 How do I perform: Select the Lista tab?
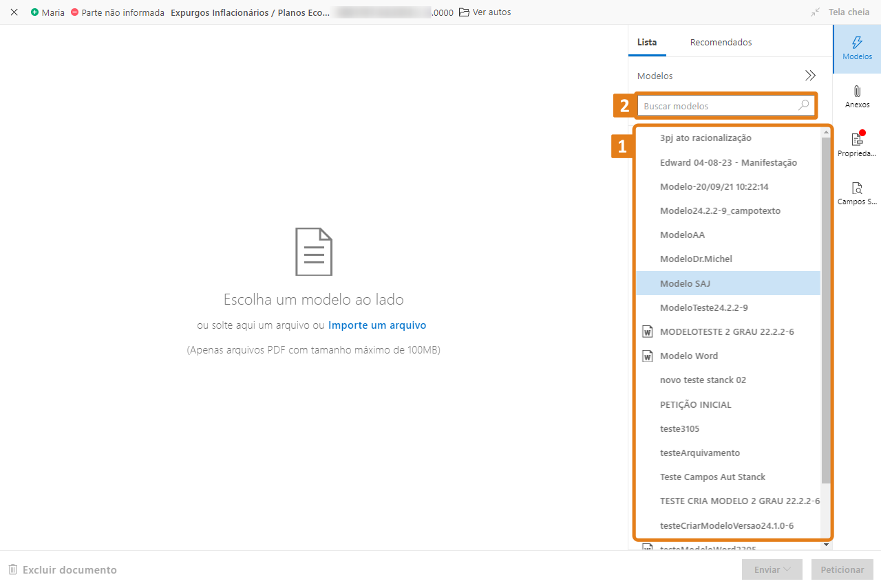(x=646, y=42)
